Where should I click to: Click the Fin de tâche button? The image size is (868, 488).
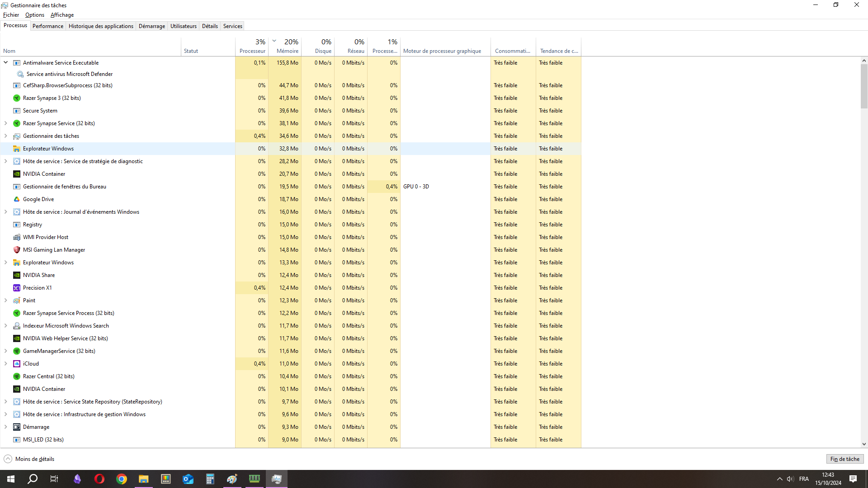(845, 459)
